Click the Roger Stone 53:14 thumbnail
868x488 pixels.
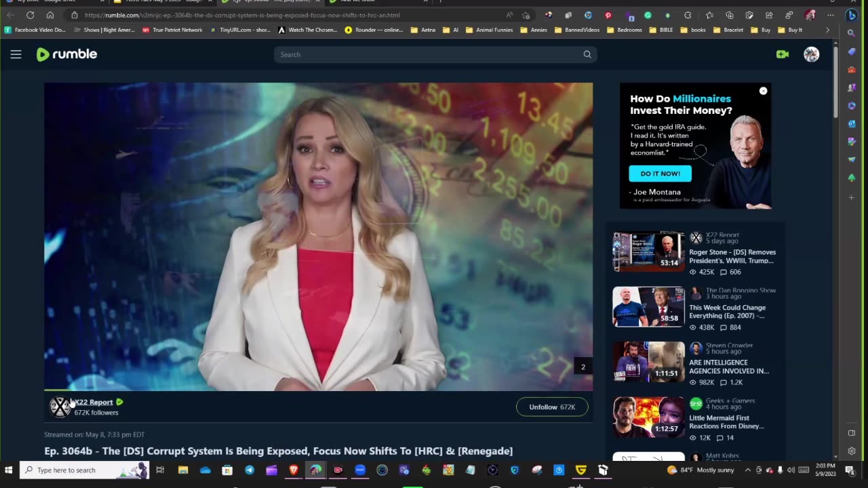click(x=649, y=251)
